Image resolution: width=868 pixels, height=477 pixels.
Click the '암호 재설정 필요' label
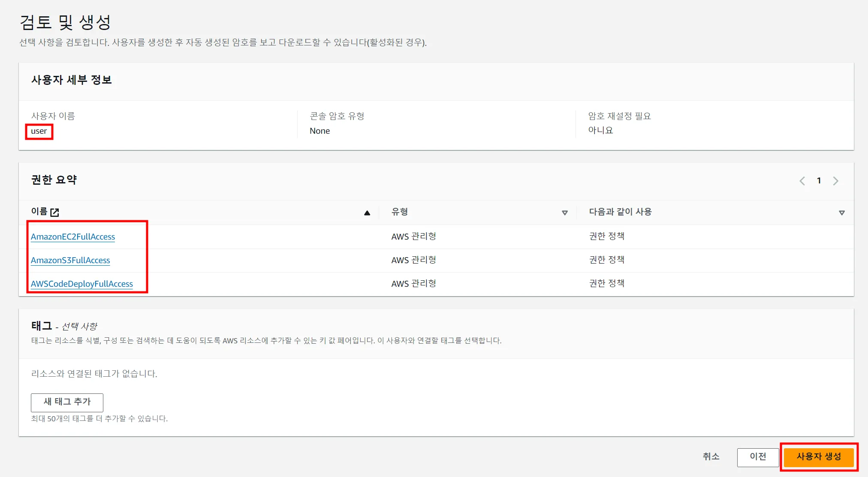pos(620,116)
